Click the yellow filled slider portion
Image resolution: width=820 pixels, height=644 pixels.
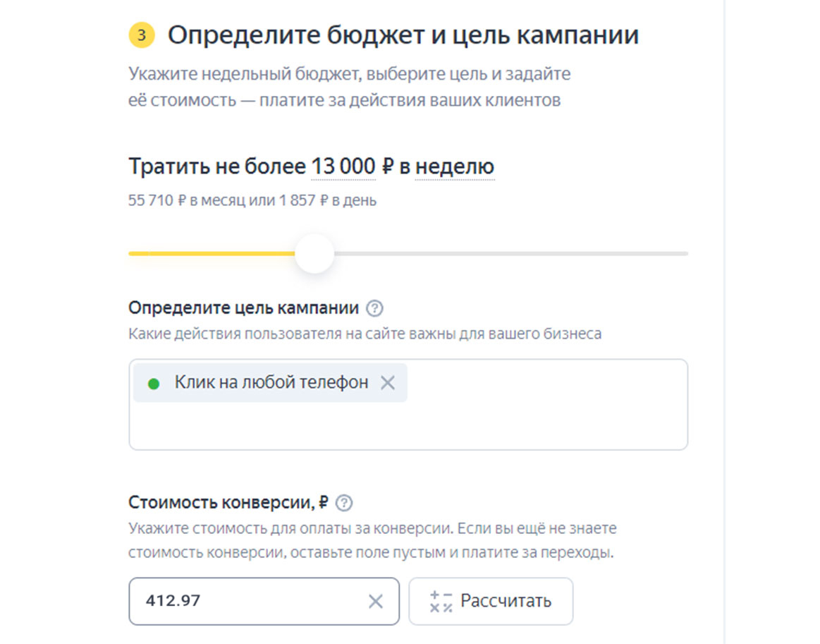click(212, 253)
